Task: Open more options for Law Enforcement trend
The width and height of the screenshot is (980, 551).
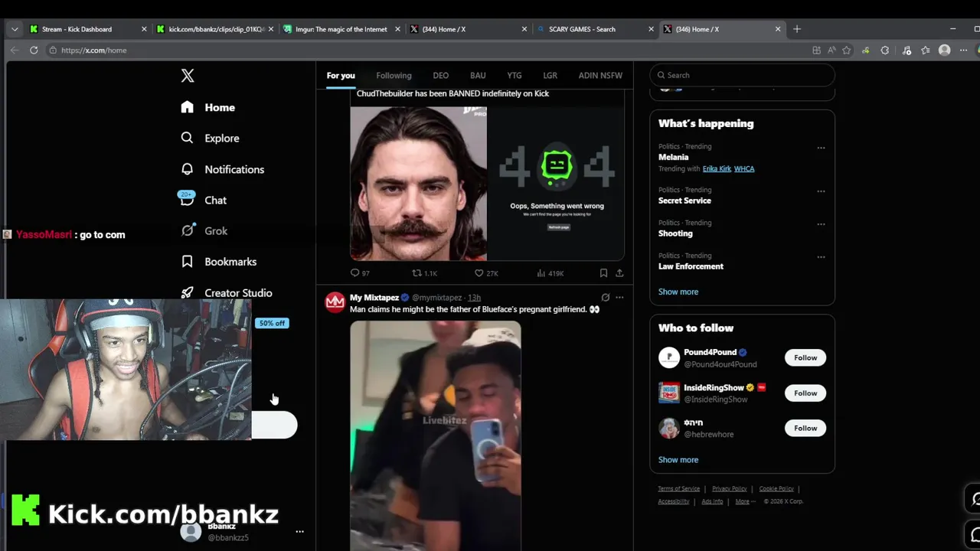Action: click(x=821, y=257)
